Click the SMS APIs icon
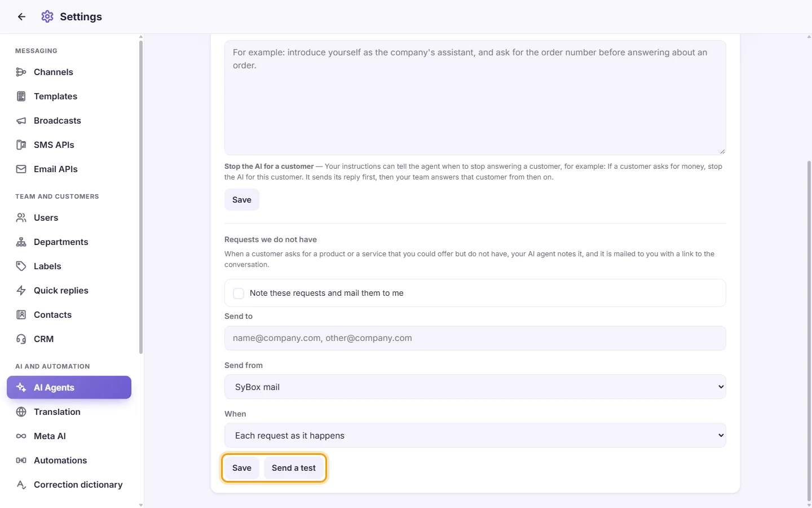This screenshot has height=508, width=812. [x=21, y=145]
